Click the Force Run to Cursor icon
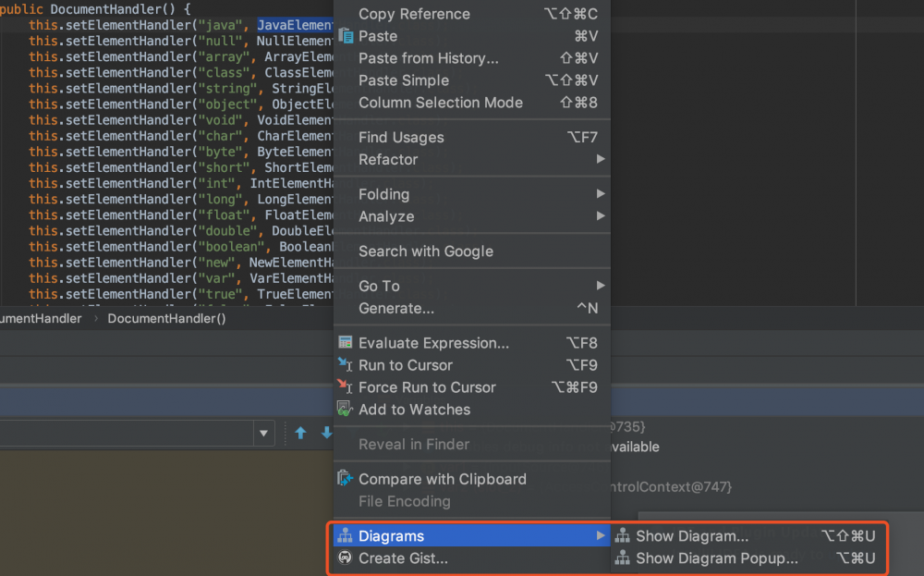 click(346, 387)
